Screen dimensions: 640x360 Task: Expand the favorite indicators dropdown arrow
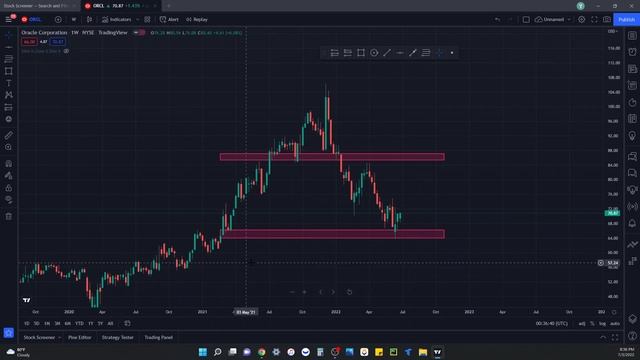tap(138, 19)
